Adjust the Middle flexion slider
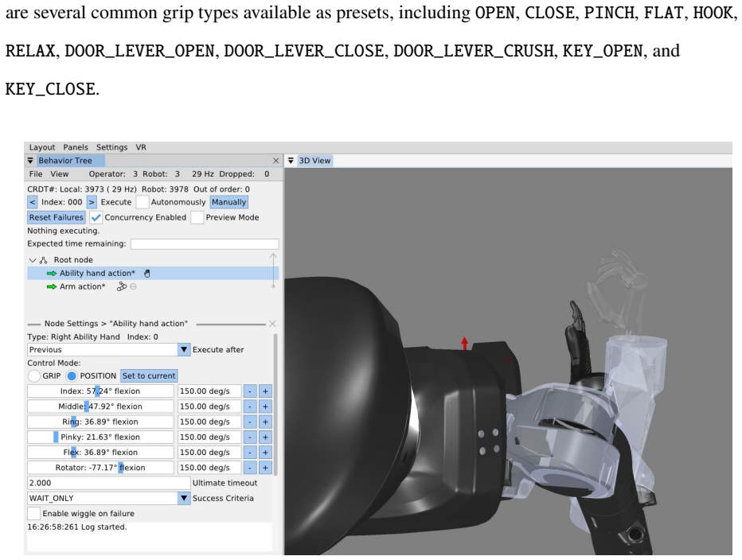 point(100,406)
